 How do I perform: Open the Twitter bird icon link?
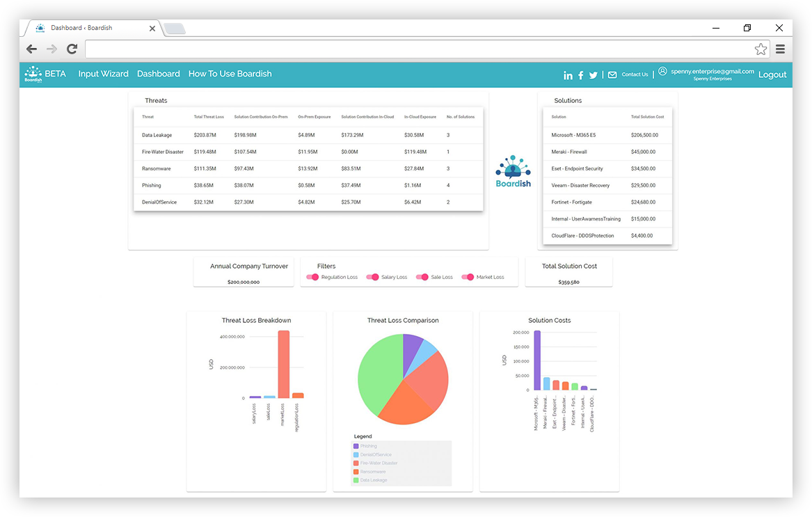593,76
